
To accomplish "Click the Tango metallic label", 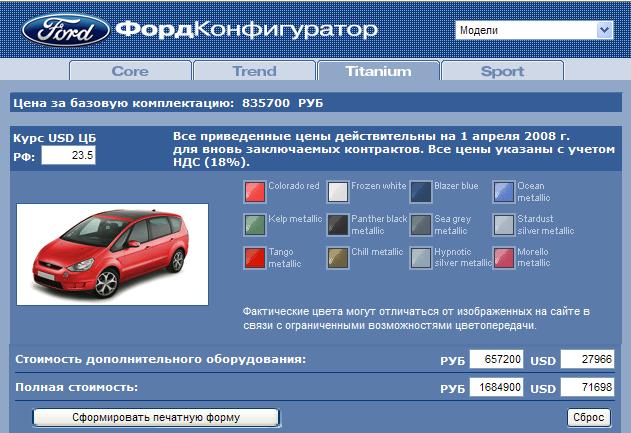I will [285, 258].
